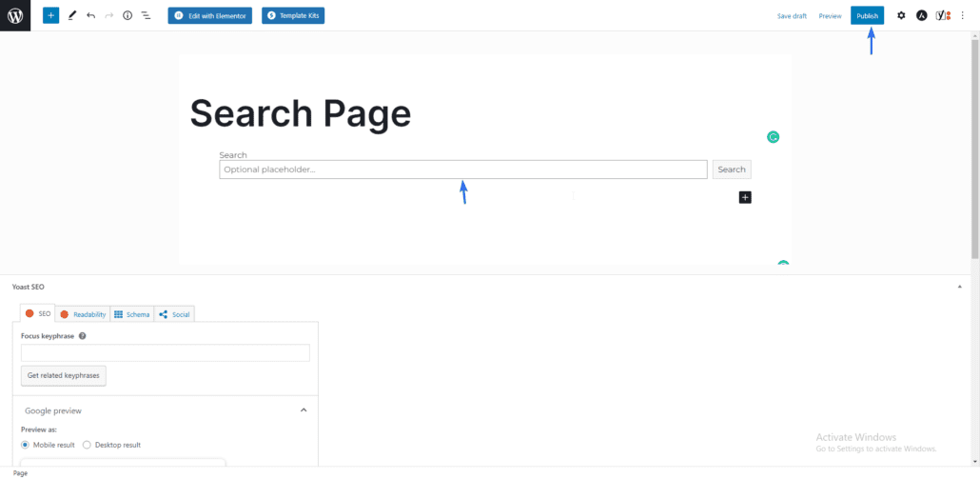Open the WordPress logo menu
Screen dimensions: 980x479
15,15
